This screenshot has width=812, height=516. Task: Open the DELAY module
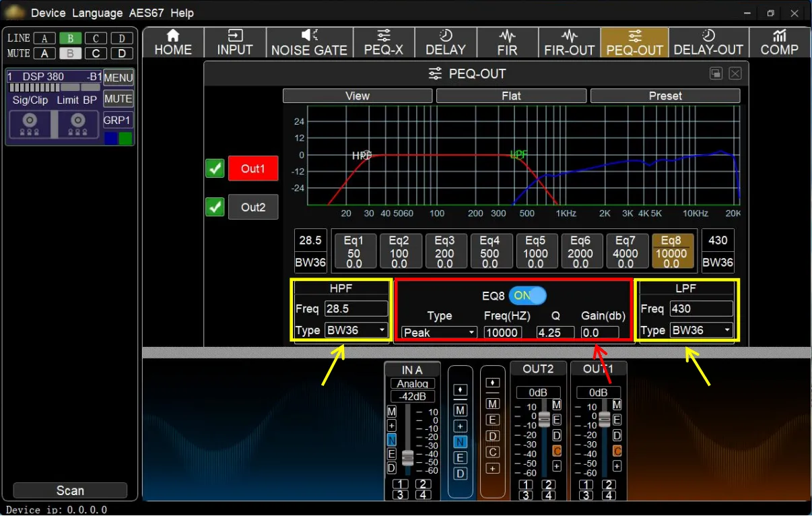[x=445, y=42]
